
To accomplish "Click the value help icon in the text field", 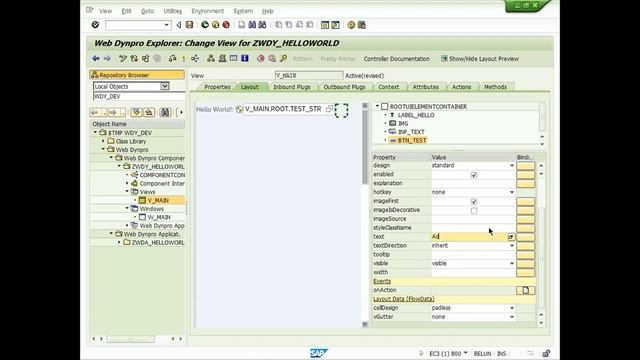I will click(511, 237).
